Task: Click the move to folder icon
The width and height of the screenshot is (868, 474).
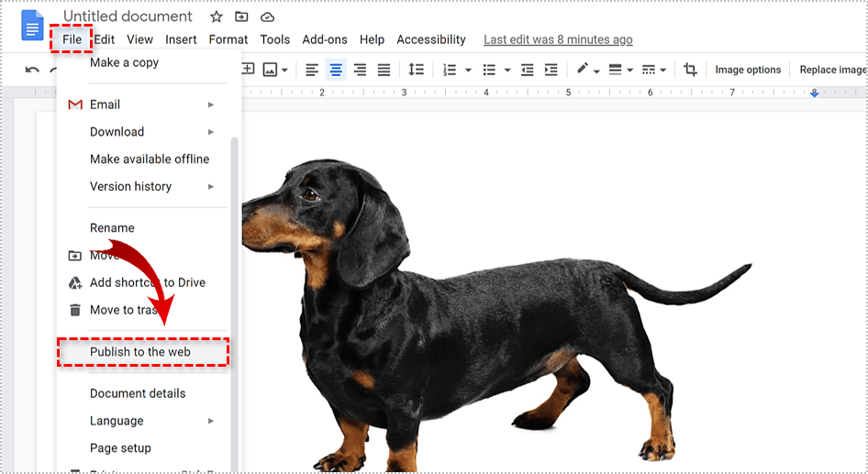Action: pos(241,17)
